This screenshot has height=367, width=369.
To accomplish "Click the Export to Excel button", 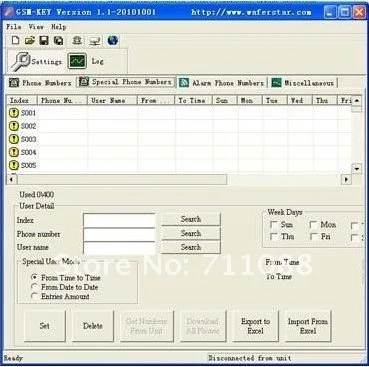I will [x=255, y=326].
